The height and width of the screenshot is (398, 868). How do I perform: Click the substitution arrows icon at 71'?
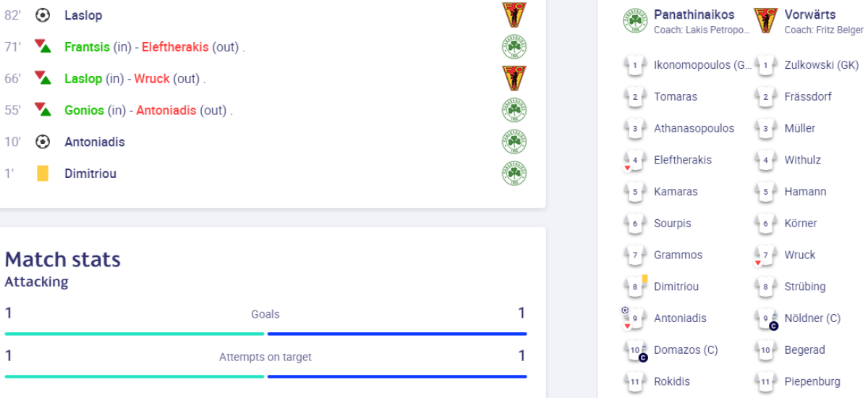tap(43, 47)
